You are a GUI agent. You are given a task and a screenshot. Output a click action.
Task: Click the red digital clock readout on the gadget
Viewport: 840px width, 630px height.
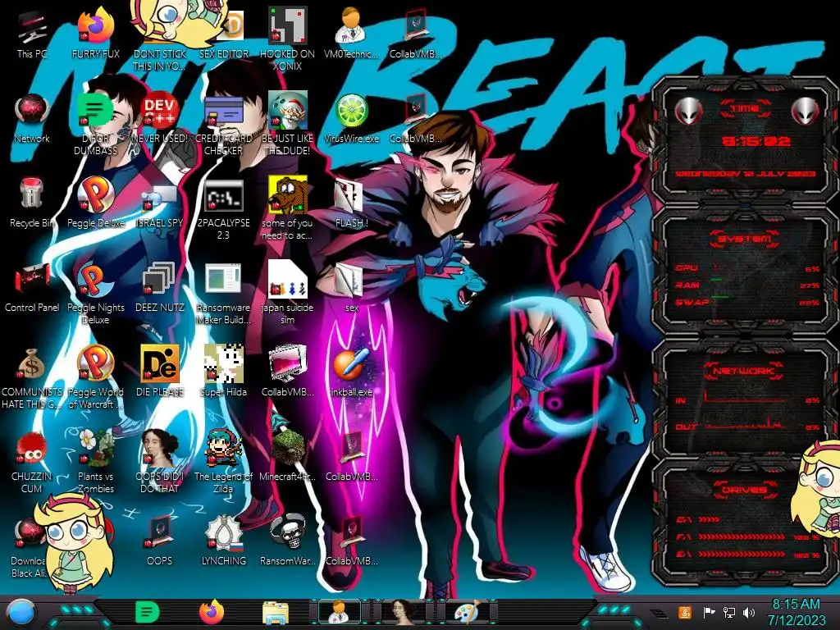(x=756, y=141)
